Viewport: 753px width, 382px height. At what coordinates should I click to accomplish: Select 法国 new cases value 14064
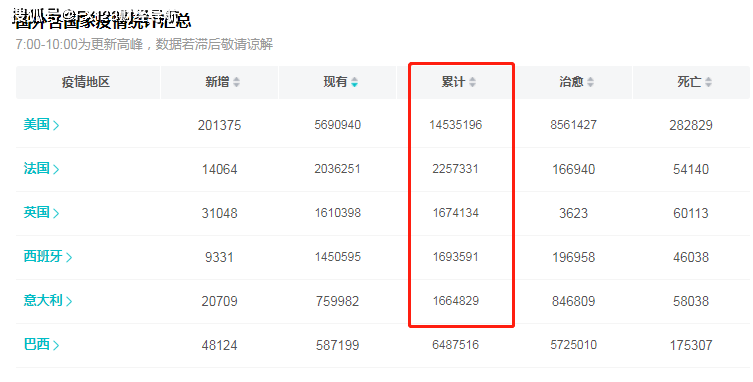(x=219, y=169)
